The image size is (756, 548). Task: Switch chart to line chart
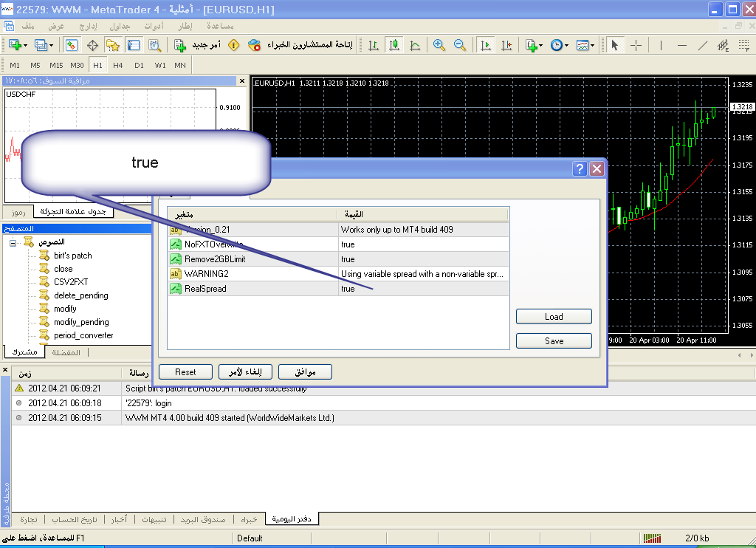(x=415, y=45)
